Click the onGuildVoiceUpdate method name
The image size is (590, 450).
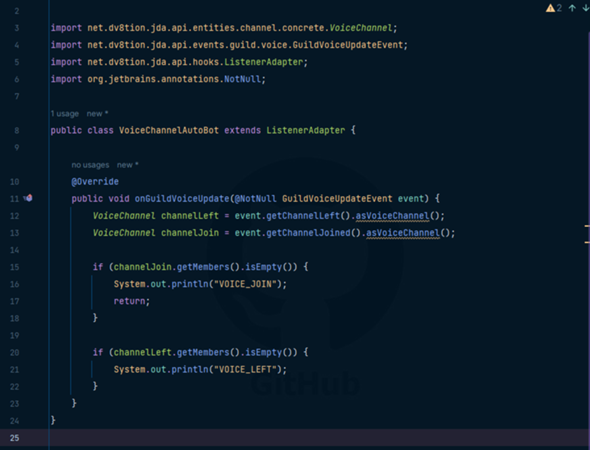coord(182,199)
